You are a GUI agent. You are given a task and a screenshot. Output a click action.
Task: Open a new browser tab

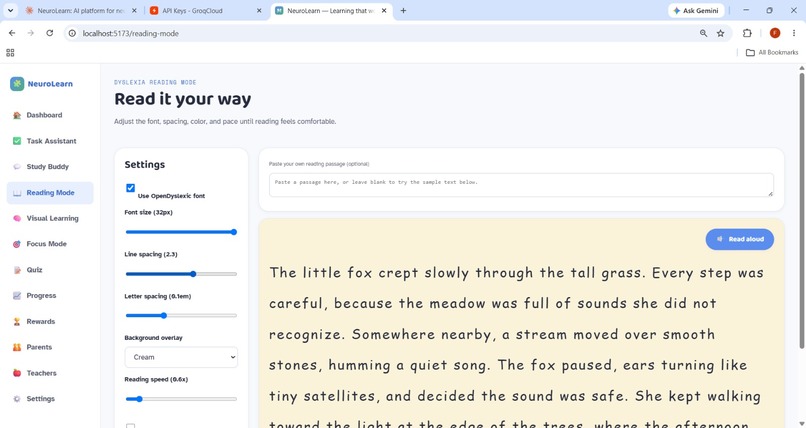[404, 10]
